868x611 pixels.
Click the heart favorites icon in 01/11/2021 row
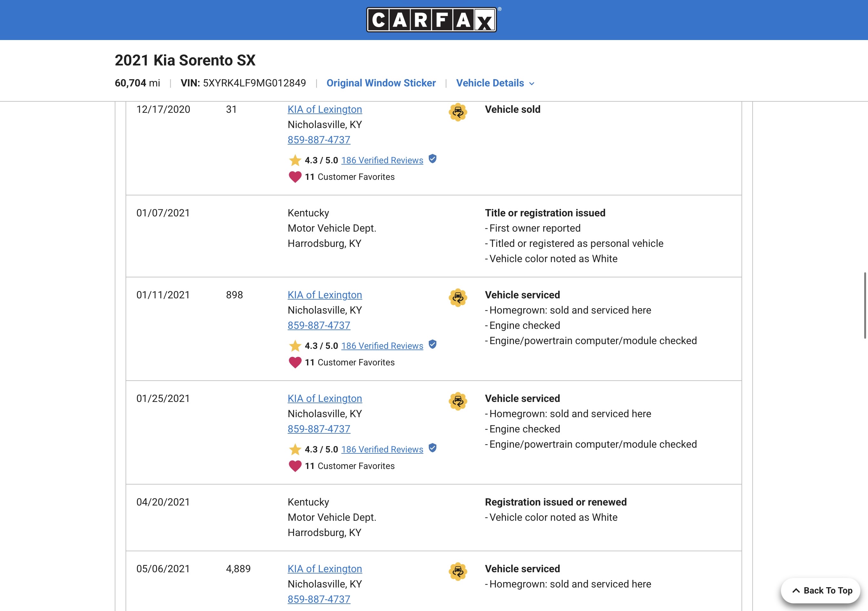[295, 362]
